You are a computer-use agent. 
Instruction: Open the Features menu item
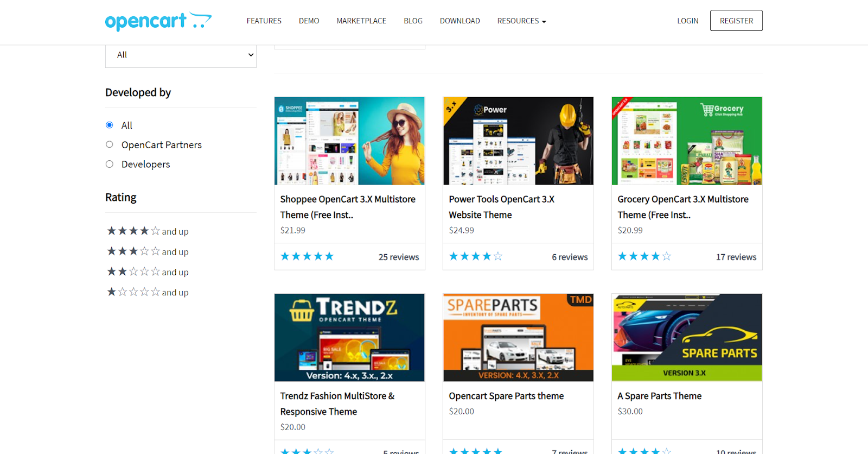(x=264, y=21)
